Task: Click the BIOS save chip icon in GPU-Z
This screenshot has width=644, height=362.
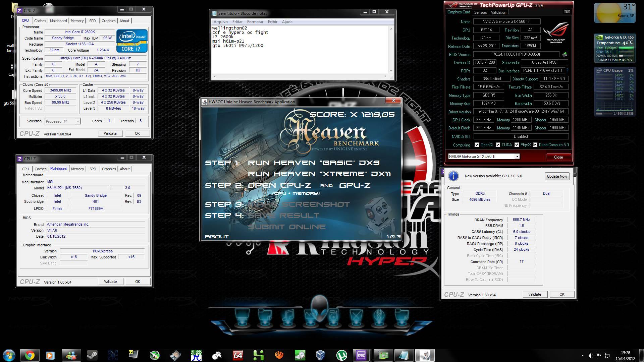Action: point(565,54)
